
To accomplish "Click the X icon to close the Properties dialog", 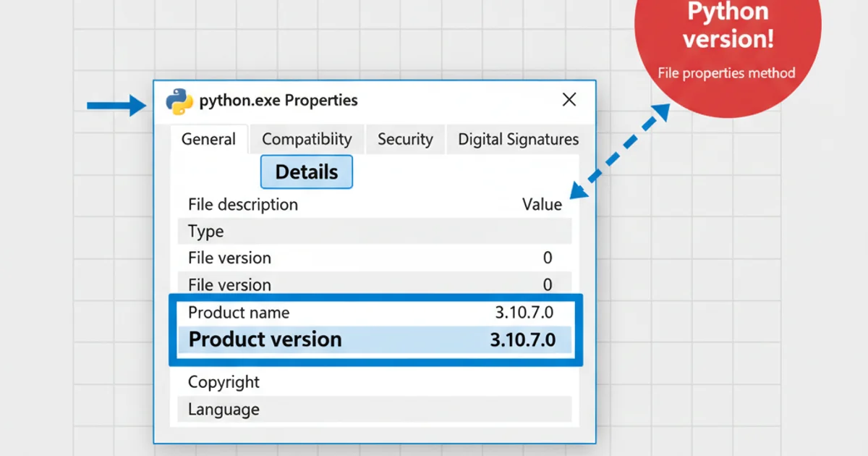I will point(569,99).
